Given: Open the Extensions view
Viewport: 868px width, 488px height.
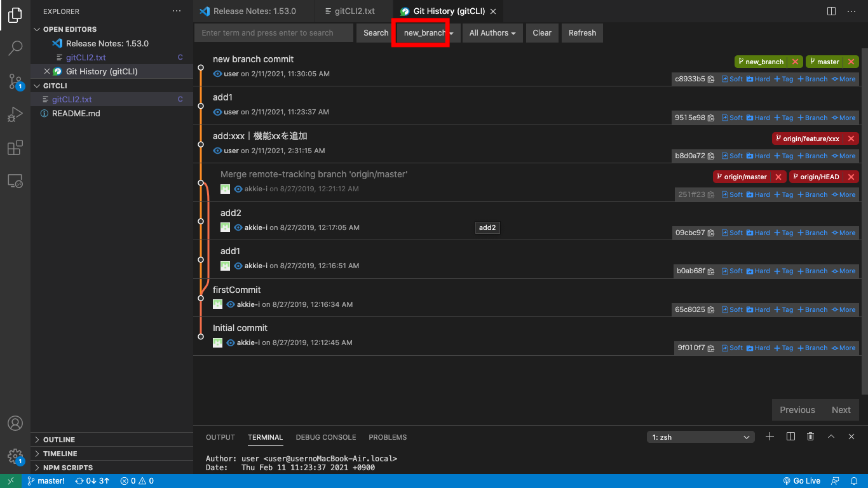Looking at the screenshot, I should tap(15, 148).
